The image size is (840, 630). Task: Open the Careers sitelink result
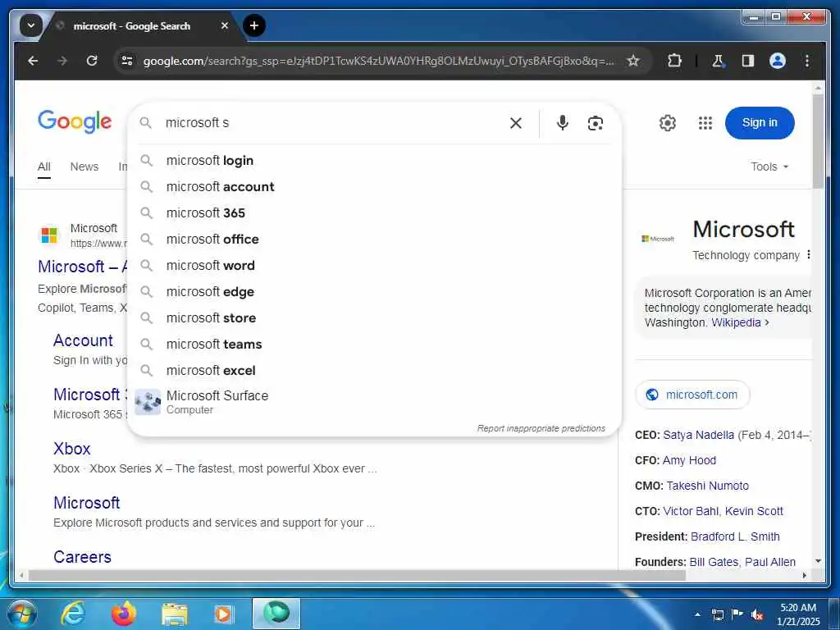pyautogui.click(x=83, y=557)
